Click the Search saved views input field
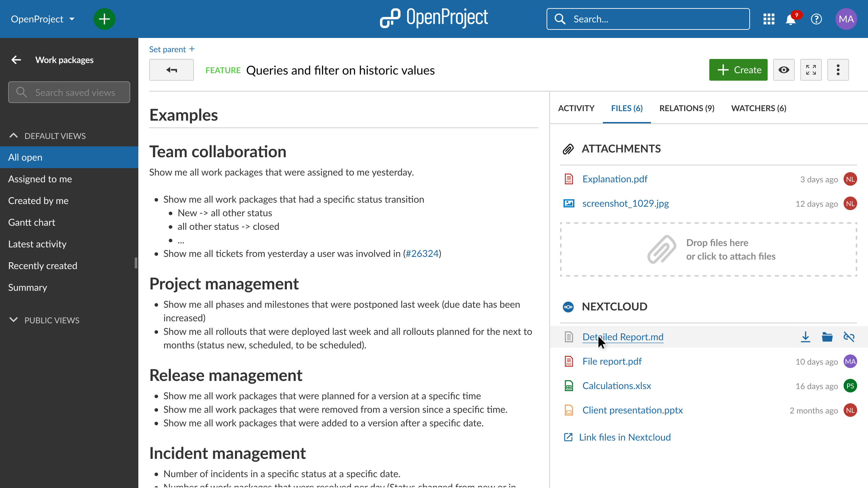This screenshot has width=868, height=488. pyautogui.click(x=68, y=92)
